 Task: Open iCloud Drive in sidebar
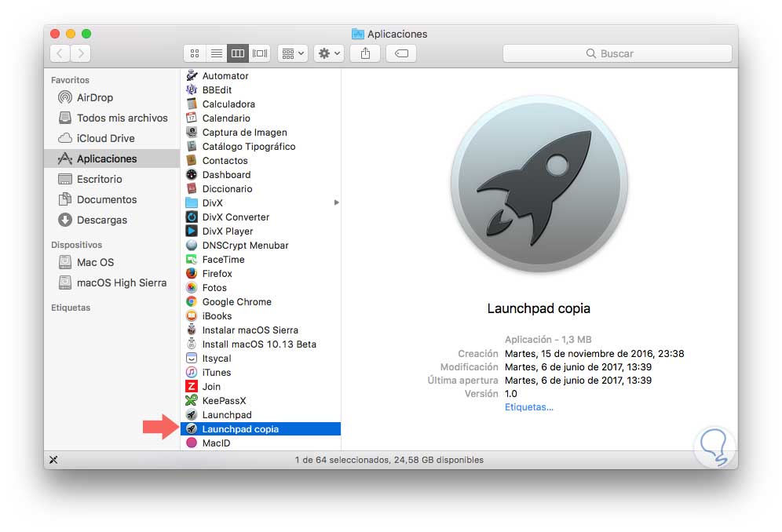pos(111,138)
